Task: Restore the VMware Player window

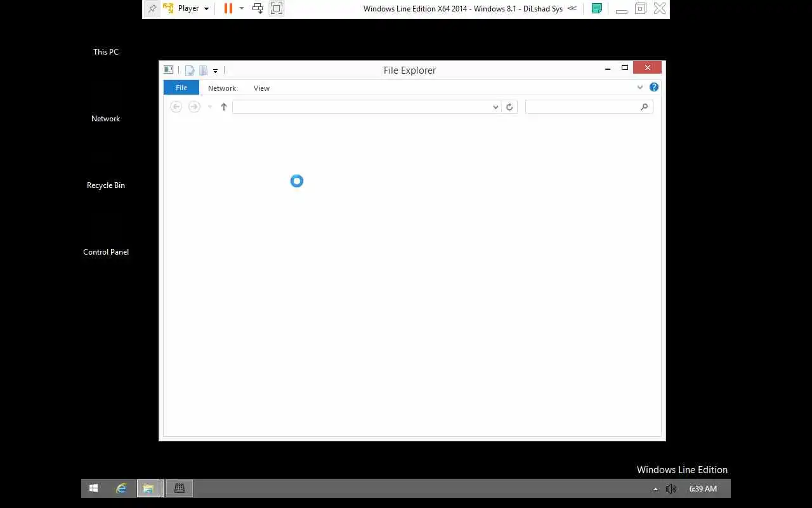Action: [x=641, y=8]
